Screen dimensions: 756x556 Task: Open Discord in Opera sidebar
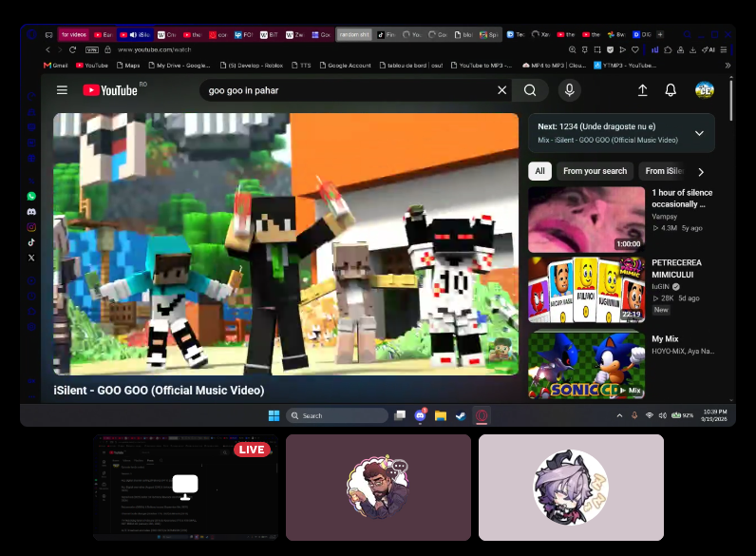tap(31, 211)
